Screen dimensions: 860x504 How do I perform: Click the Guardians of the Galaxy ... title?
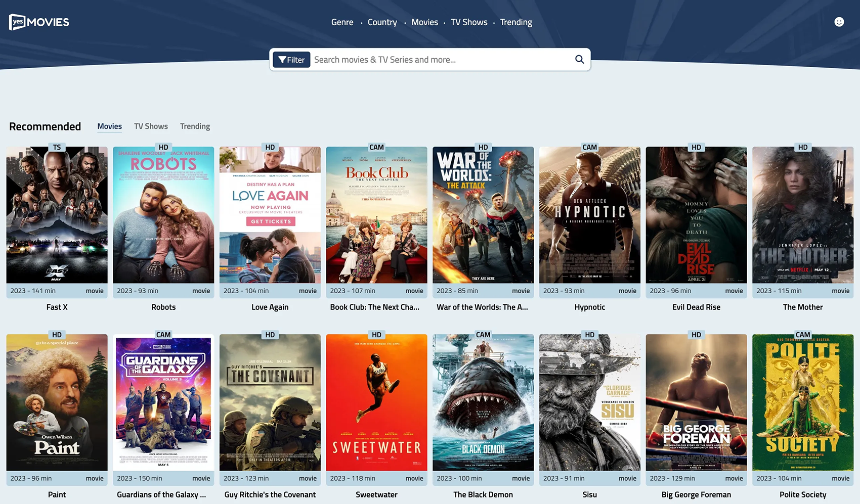click(x=161, y=494)
